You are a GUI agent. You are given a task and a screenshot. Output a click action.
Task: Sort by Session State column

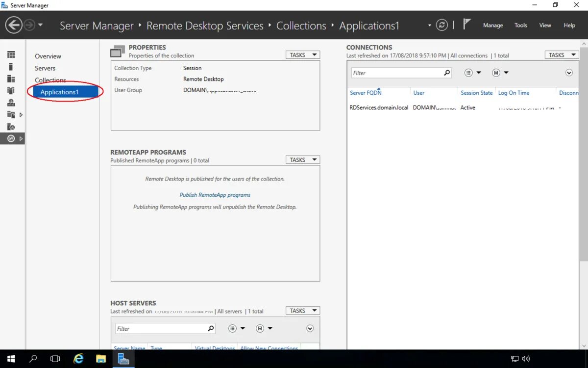pos(477,93)
